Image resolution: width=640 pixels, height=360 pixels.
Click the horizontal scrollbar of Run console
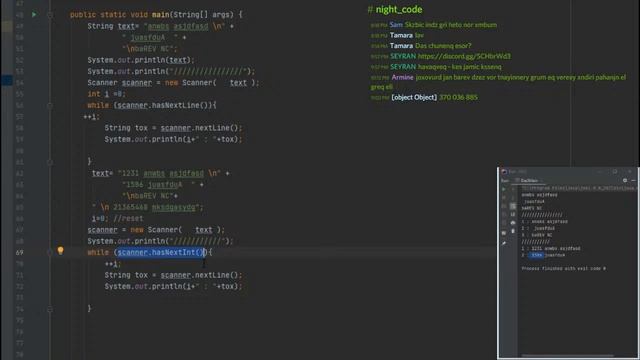click(567, 356)
